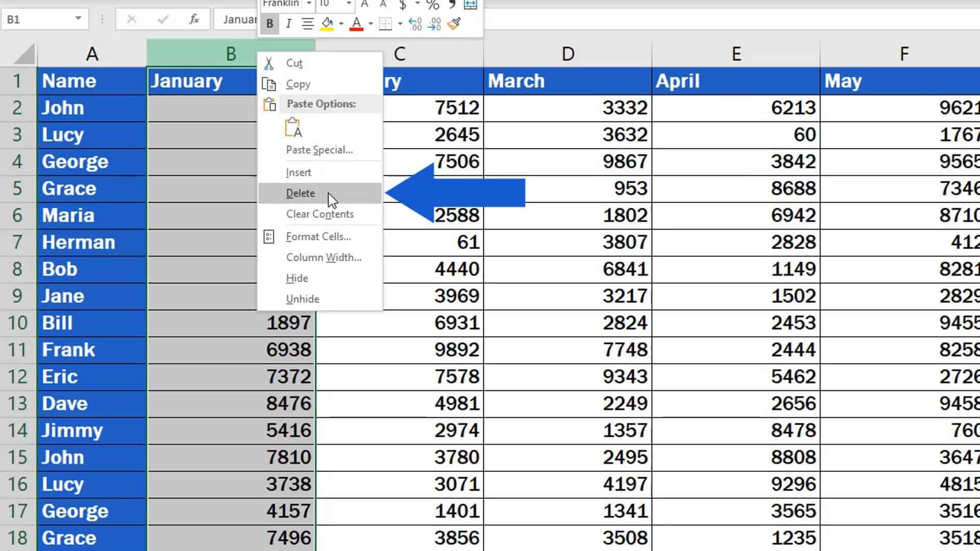Select Clear Contents in the context menu
Screen dimensions: 980x551
320,214
